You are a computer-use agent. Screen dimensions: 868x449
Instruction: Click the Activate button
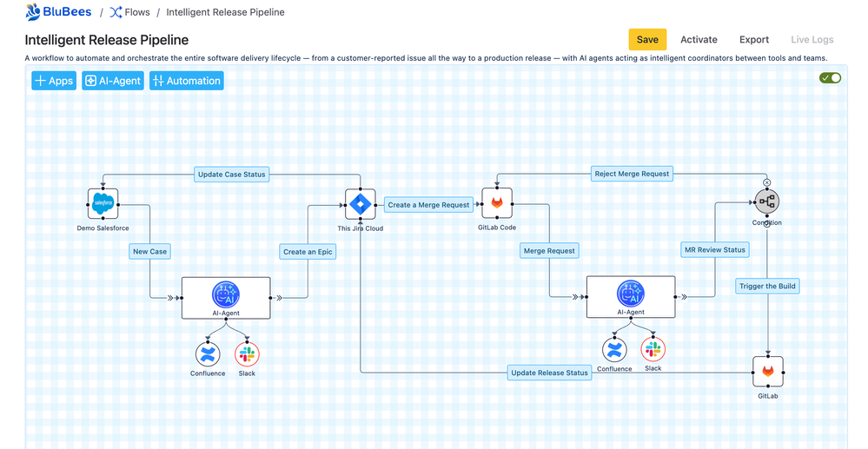[699, 39]
